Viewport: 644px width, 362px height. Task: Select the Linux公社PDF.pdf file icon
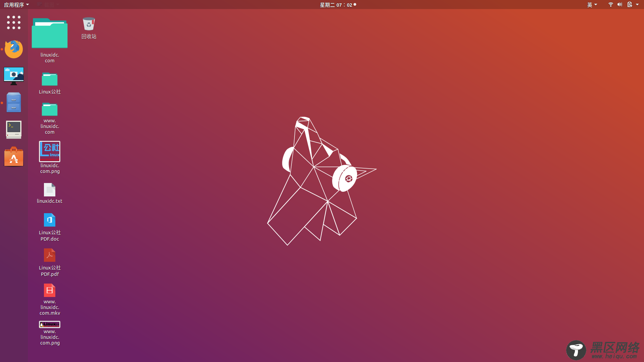(50, 255)
